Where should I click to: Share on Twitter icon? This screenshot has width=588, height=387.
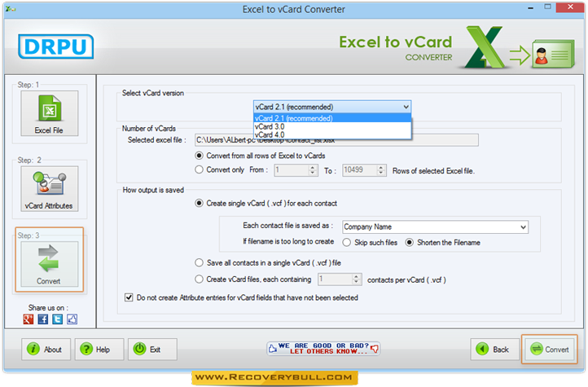(57, 319)
